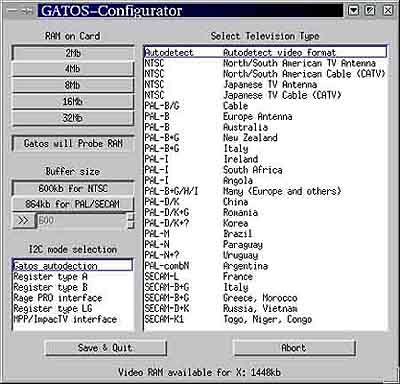Select Autodetect video format row
Image resolution: width=400 pixels, height=384 pixels.
[x=266, y=52]
